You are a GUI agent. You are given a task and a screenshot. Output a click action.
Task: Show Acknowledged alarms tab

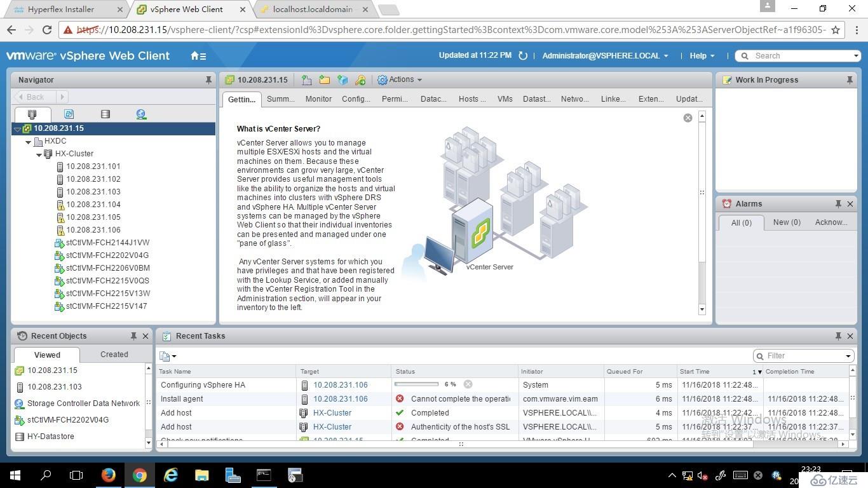pyautogui.click(x=831, y=222)
